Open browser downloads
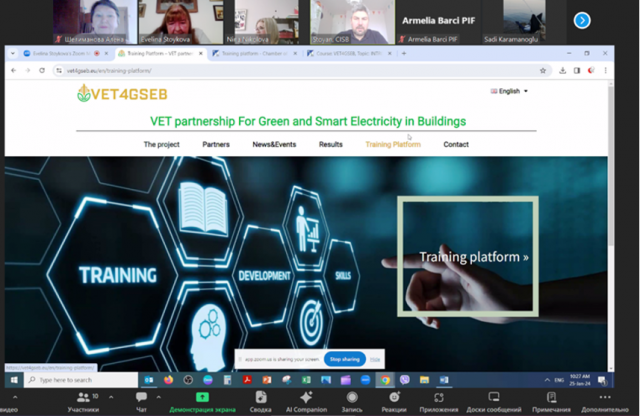 point(562,71)
